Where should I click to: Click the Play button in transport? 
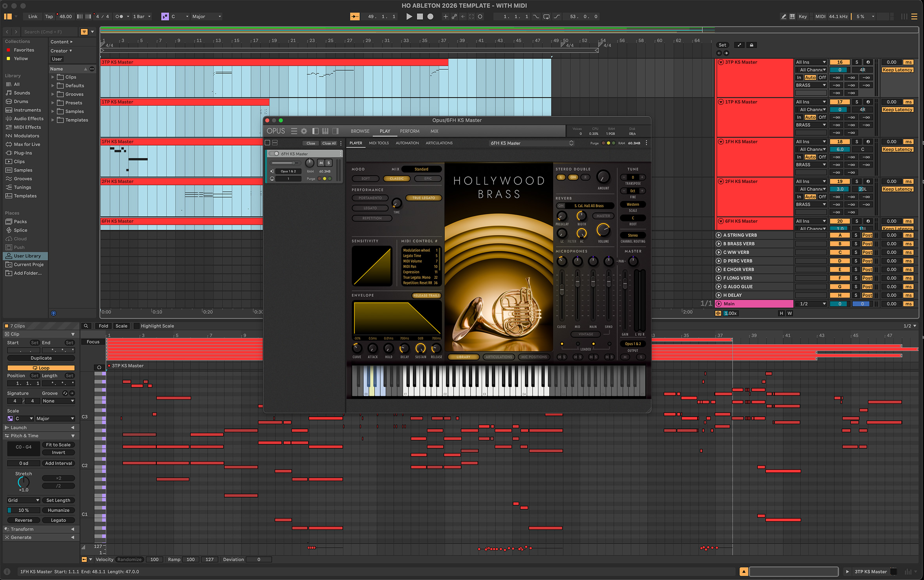click(409, 16)
